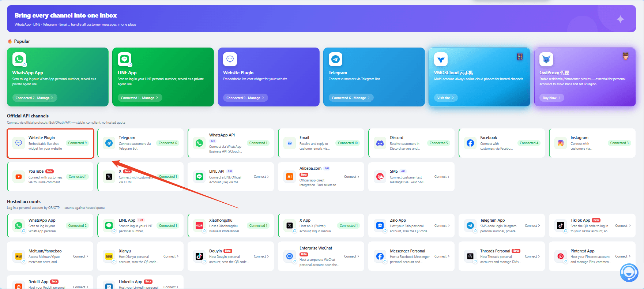The height and width of the screenshot is (289, 644).
Task: Click Connected 4 badge on Facebook
Action: [x=529, y=143]
